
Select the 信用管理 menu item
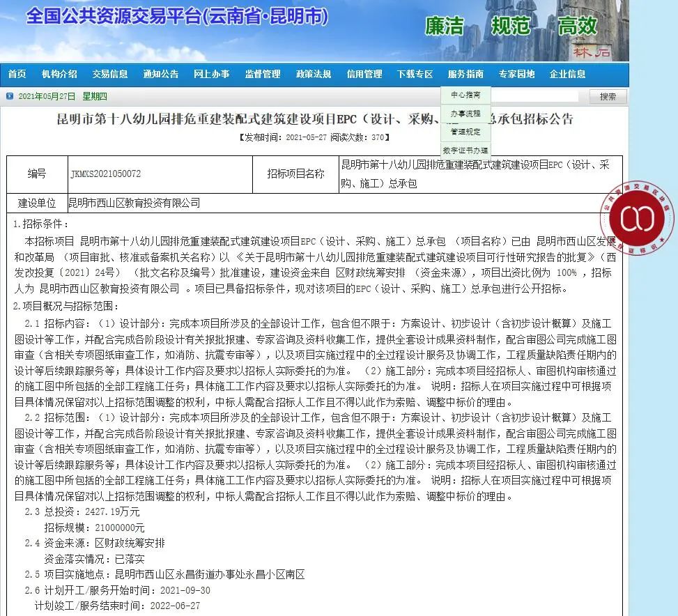click(x=363, y=75)
